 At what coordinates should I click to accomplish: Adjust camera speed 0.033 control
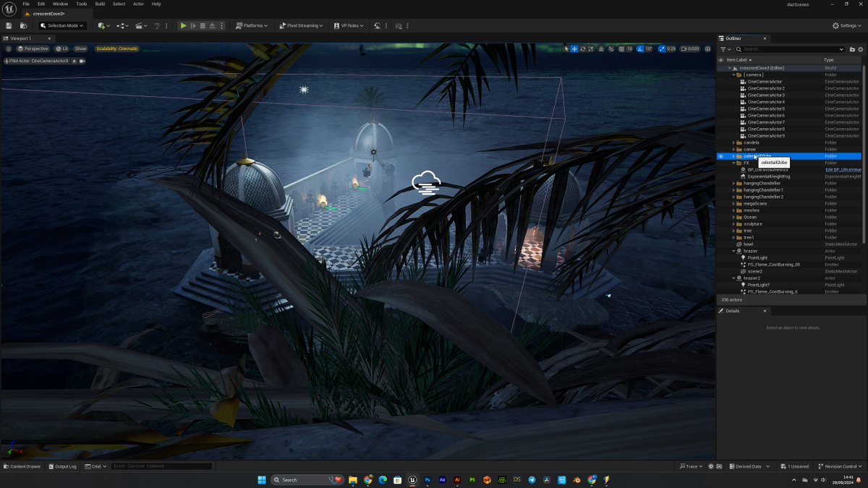(x=691, y=48)
